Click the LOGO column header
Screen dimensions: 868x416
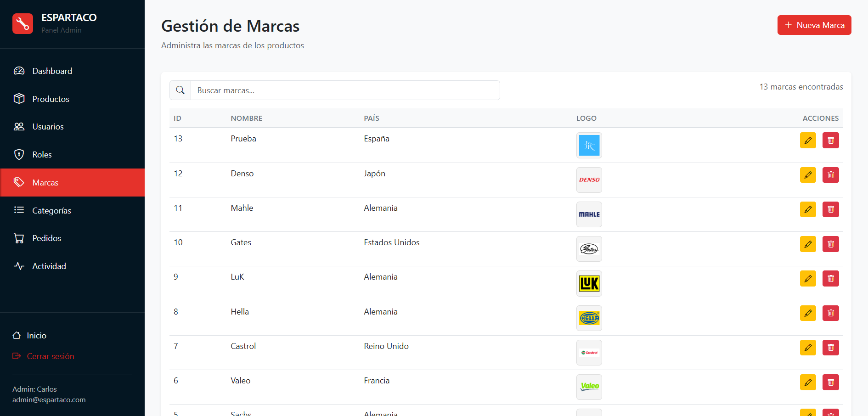(x=586, y=118)
